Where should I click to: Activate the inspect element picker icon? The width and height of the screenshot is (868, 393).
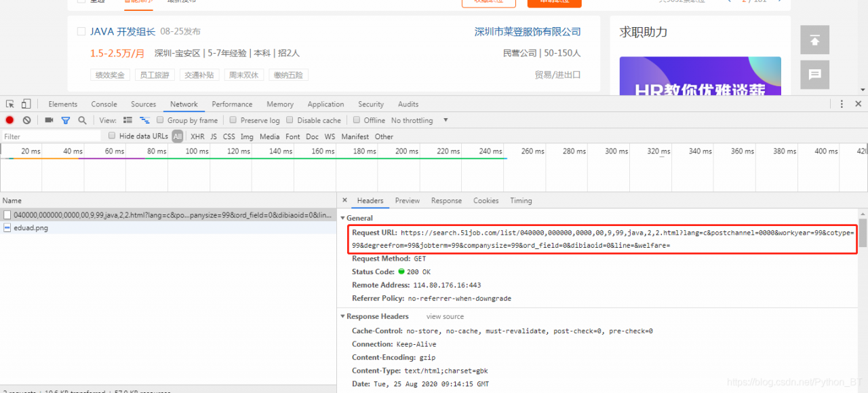pyautogui.click(x=10, y=104)
